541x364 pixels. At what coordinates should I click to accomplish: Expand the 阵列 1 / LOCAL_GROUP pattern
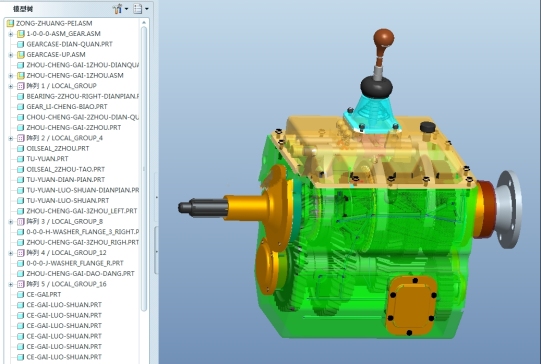[11, 86]
